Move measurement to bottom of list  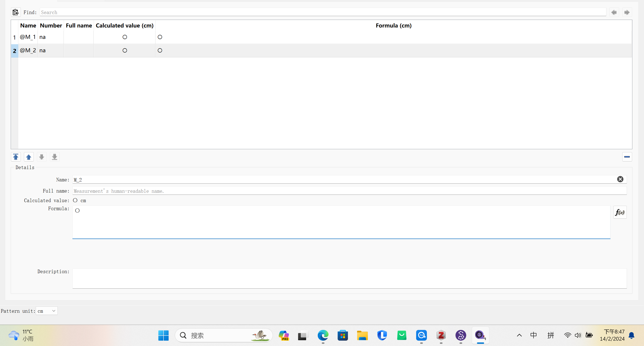(55, 157)
